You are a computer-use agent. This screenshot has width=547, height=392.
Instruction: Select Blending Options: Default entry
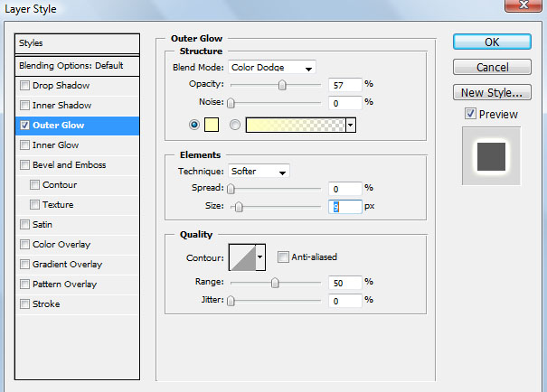coord(77,66)
